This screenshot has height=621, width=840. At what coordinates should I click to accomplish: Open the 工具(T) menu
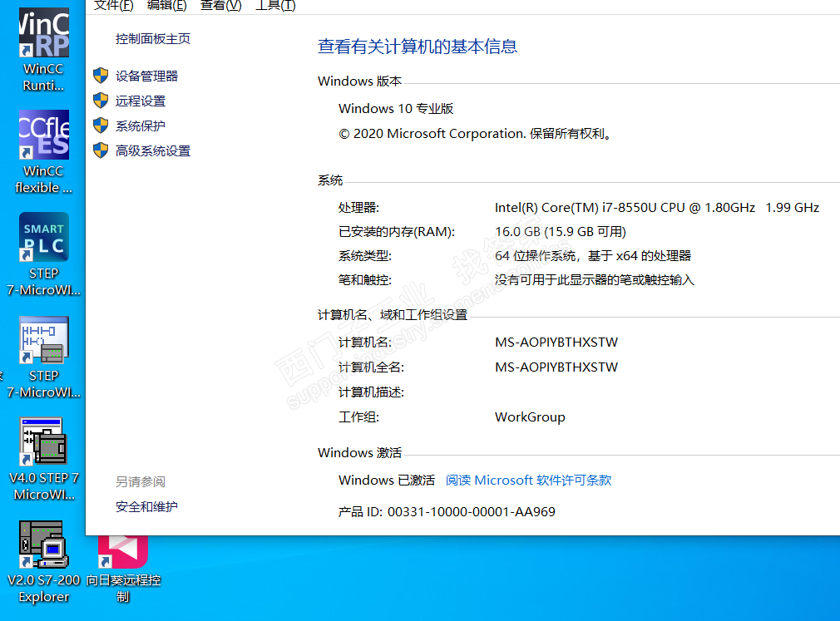pos(275,6)
